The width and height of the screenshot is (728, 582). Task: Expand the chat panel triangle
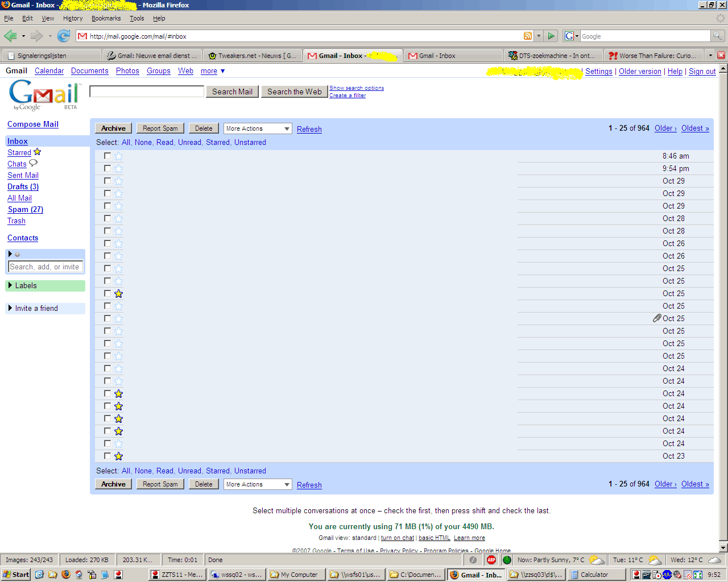(10, 253)
